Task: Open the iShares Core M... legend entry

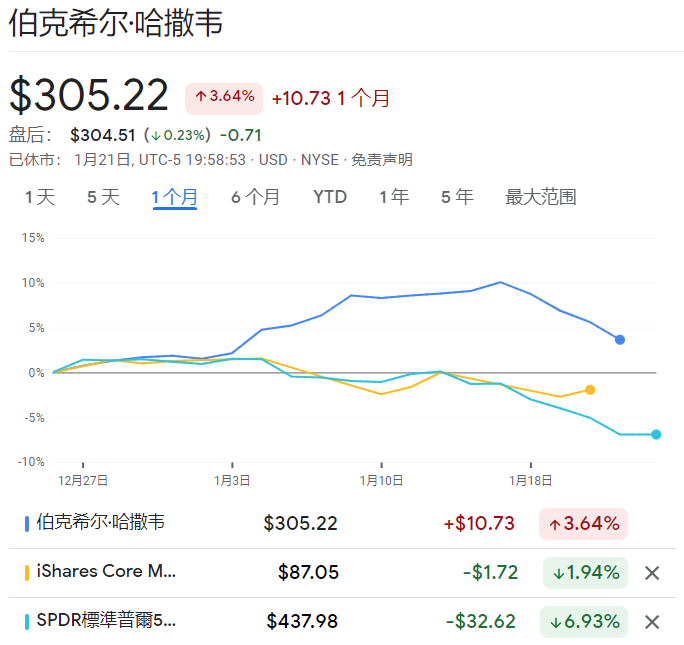Action: [106, 571]
